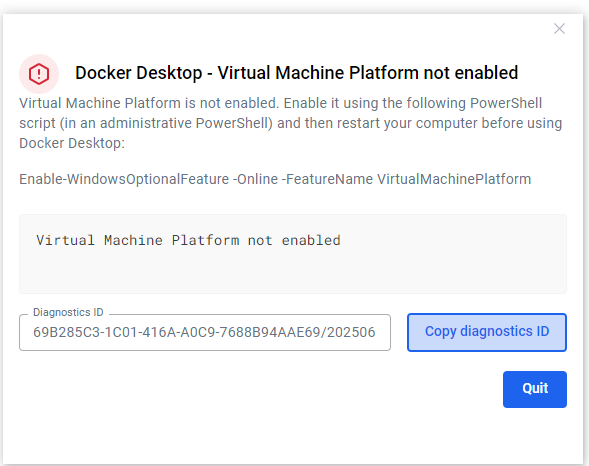Click the monospace 'Virtual Machine Platform not enabled' message
Screen dimensions: 589x466
pyautogui.click(x=188, y=240)
